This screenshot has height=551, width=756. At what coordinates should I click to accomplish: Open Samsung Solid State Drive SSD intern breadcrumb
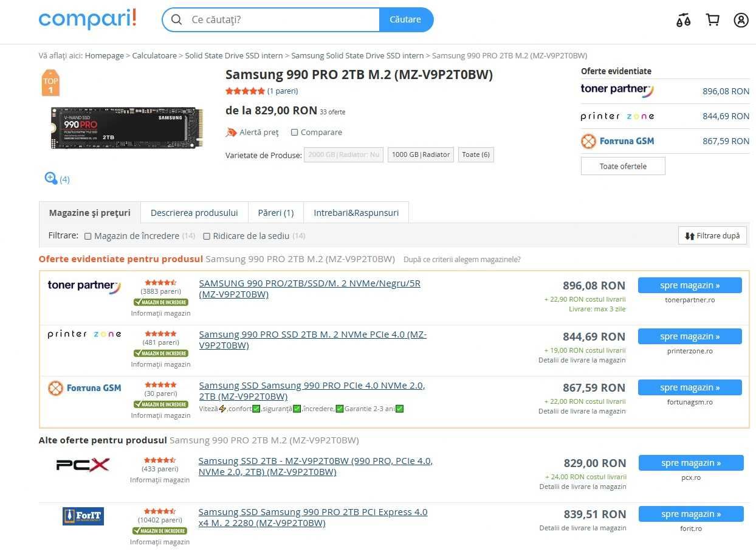coord(357,55)
